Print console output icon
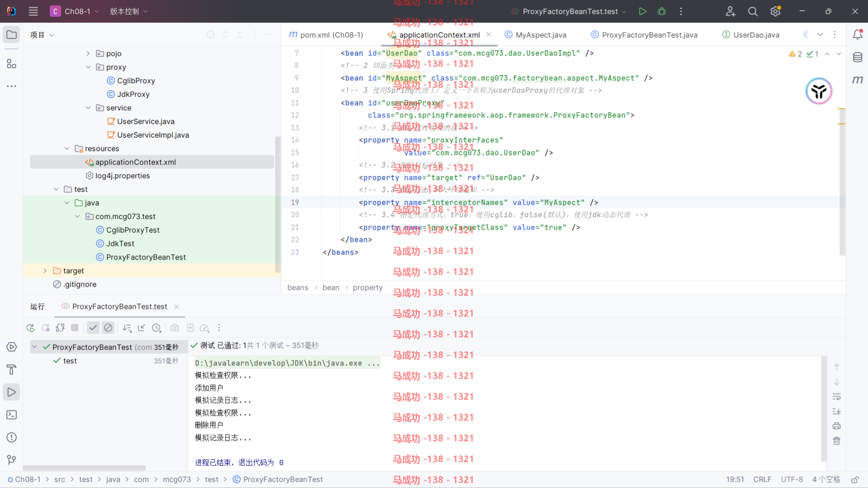This screenshot has width=868, height=488. click(x=836, y=426)
